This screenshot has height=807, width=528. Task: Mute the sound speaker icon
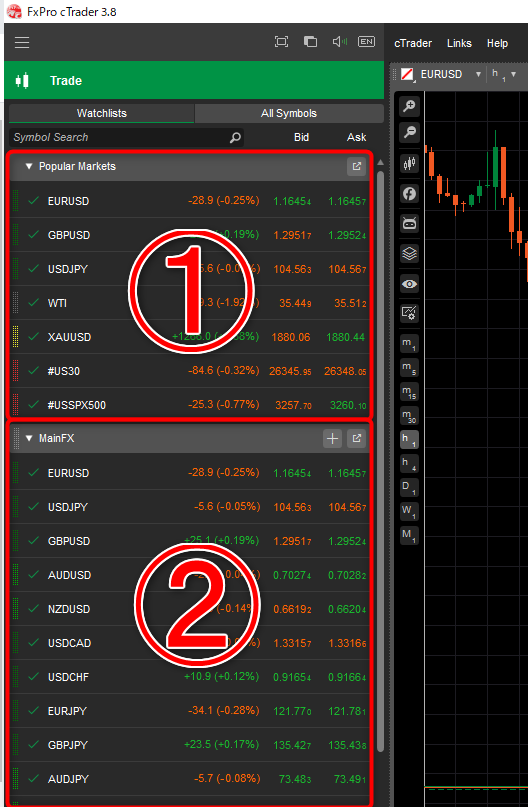(x=340, y=42)
